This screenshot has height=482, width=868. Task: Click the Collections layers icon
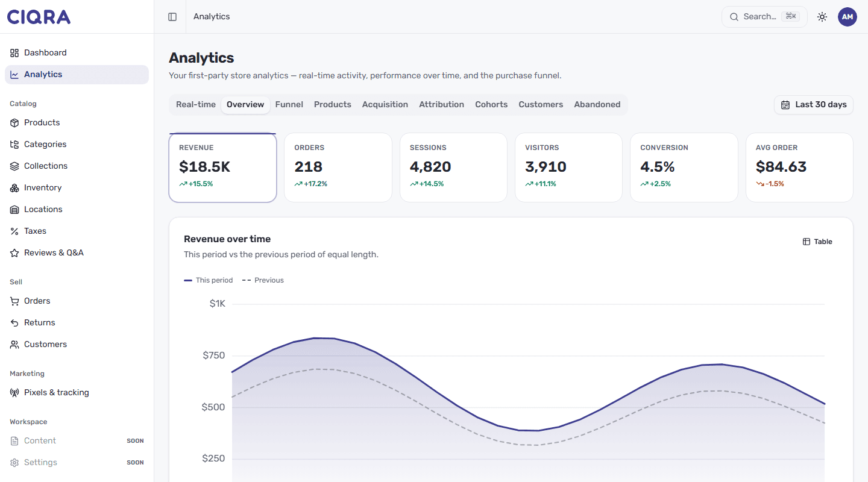coord(14,166)
